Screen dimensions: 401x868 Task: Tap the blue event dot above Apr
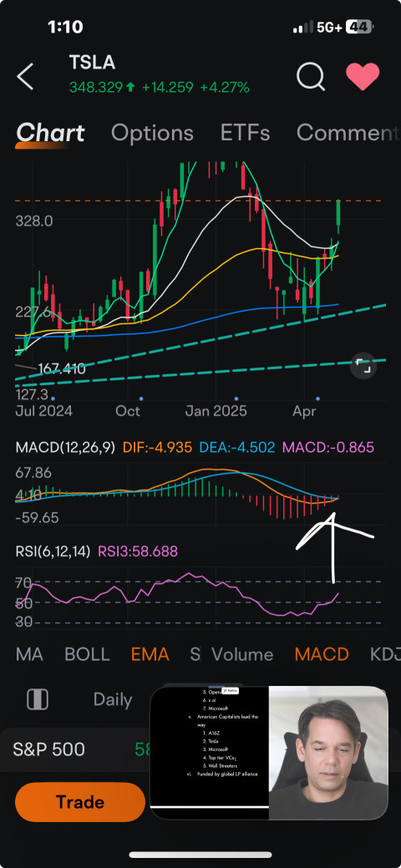pos(318,398)
